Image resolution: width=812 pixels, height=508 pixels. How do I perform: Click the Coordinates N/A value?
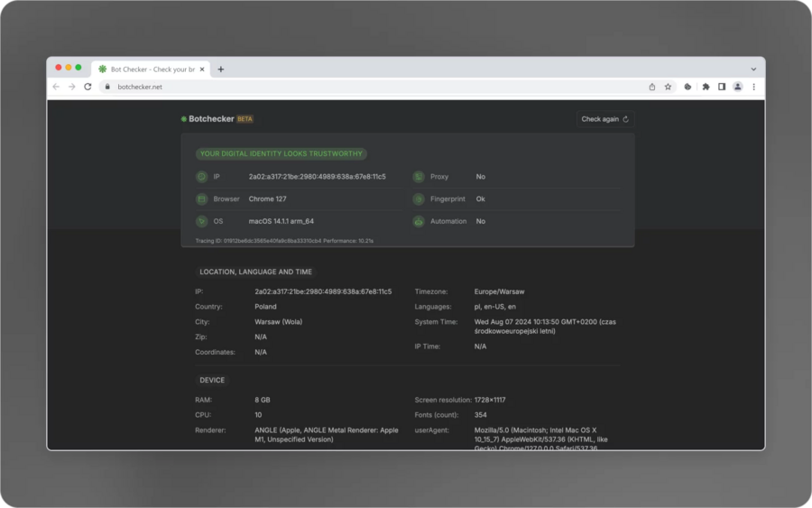[x=261, y=352]
